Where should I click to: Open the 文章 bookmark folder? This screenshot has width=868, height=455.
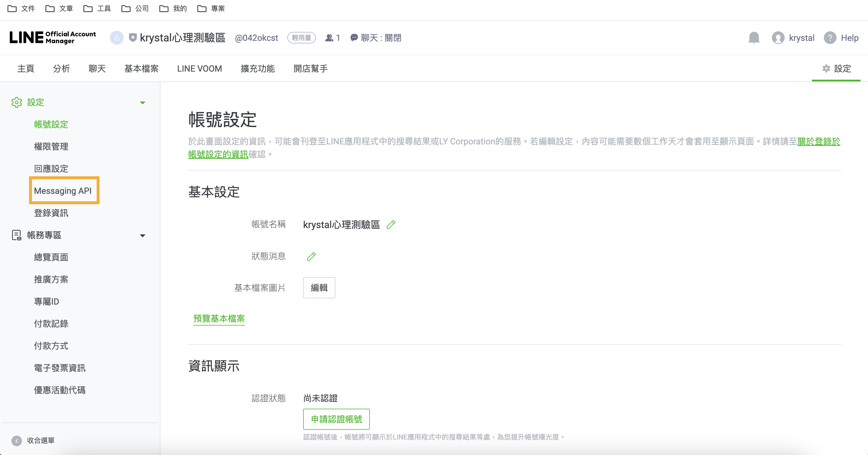pos(59,8)
